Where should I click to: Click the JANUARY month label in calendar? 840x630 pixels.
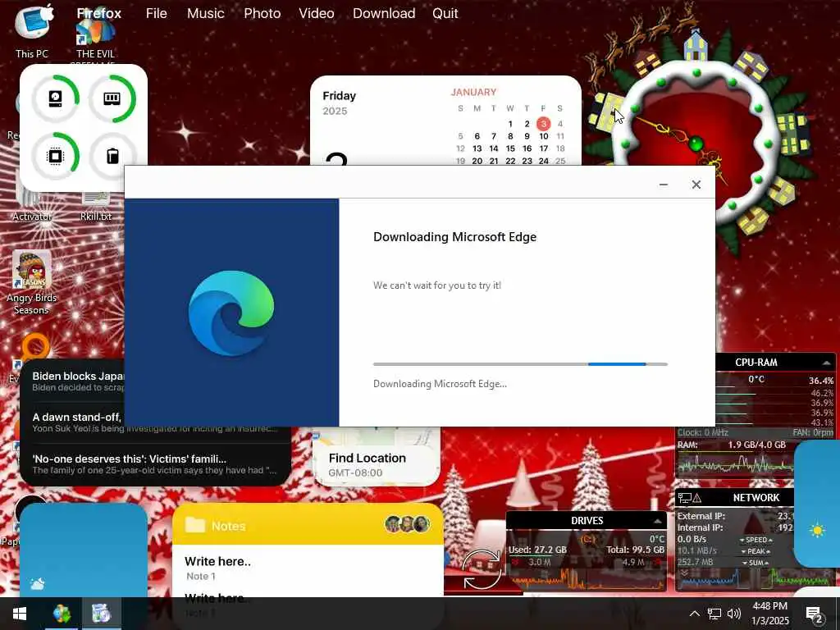point(473,92)
